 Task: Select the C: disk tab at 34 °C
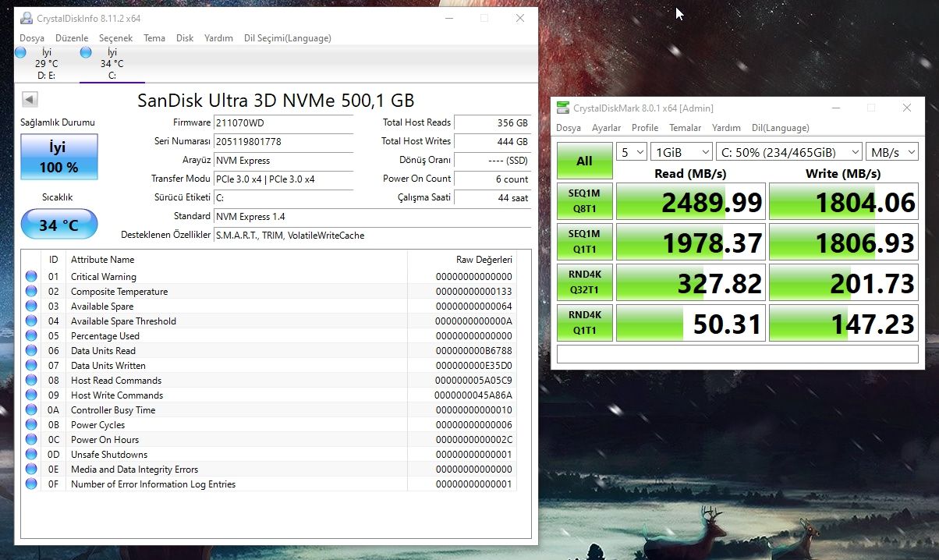pyautogui.click(x=112, y=63)
